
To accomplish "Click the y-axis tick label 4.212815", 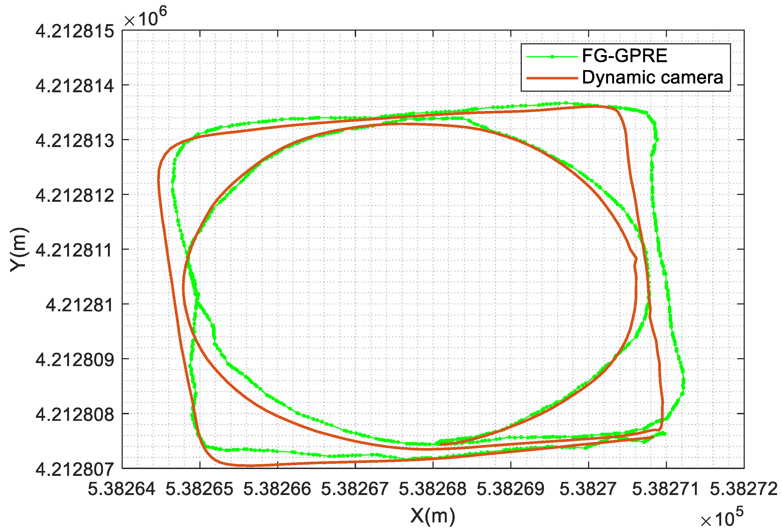I will (x=75, y=31).
